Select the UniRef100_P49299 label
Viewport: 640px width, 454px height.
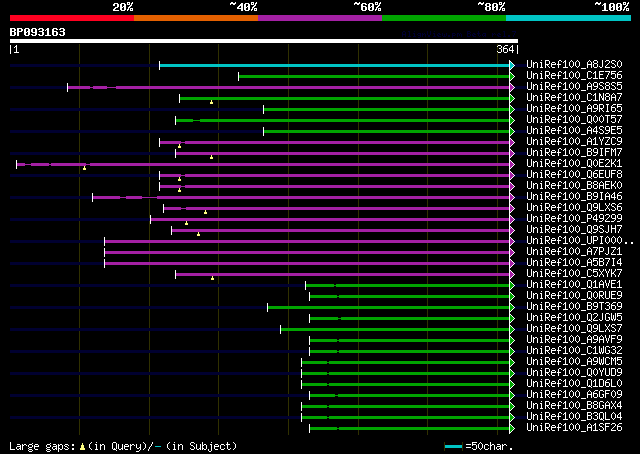[574, 219]
